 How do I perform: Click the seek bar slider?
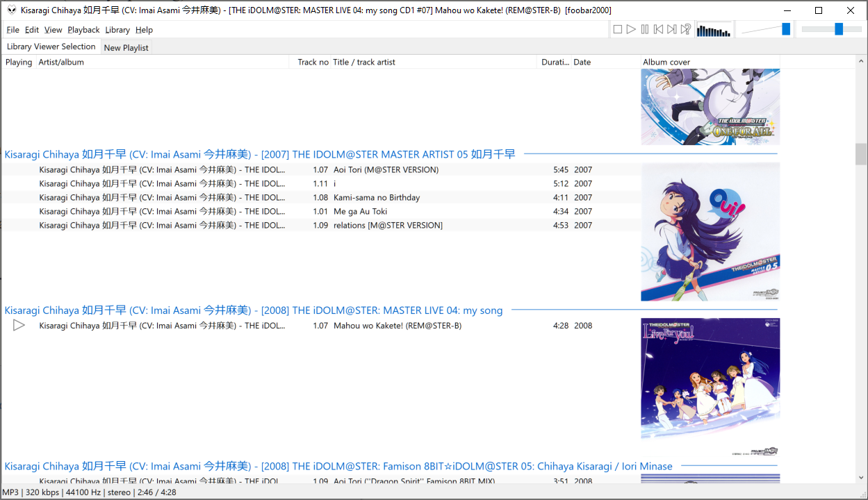pos(831,29)
